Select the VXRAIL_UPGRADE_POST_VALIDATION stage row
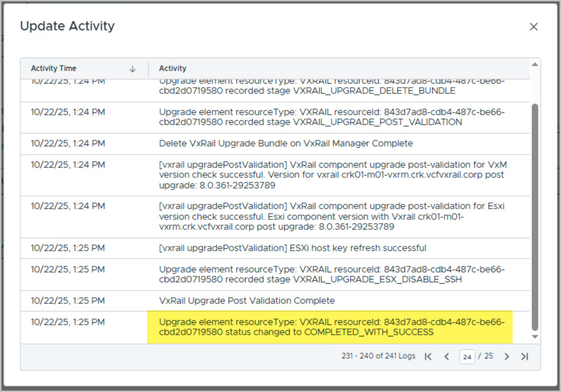561x392 pixels. 331,117
